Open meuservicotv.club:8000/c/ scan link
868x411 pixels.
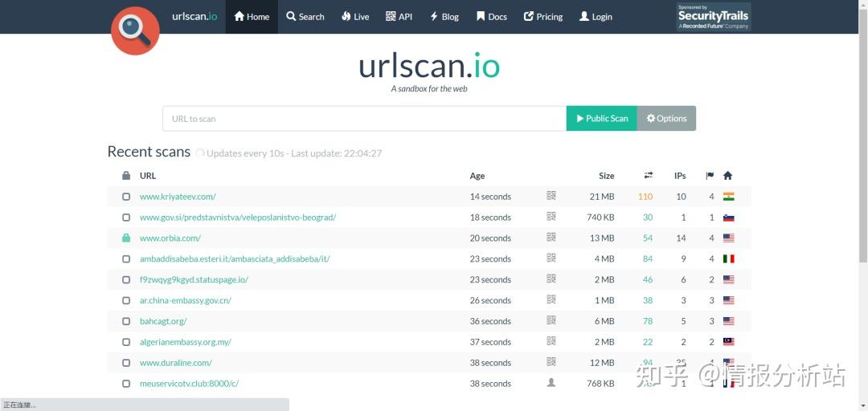coord(190,384)
